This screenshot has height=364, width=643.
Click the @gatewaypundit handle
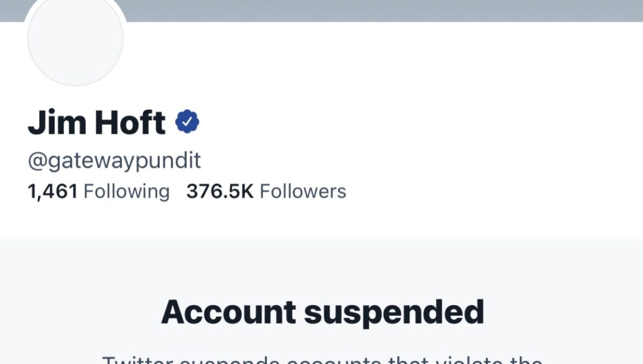click(114, 160)
